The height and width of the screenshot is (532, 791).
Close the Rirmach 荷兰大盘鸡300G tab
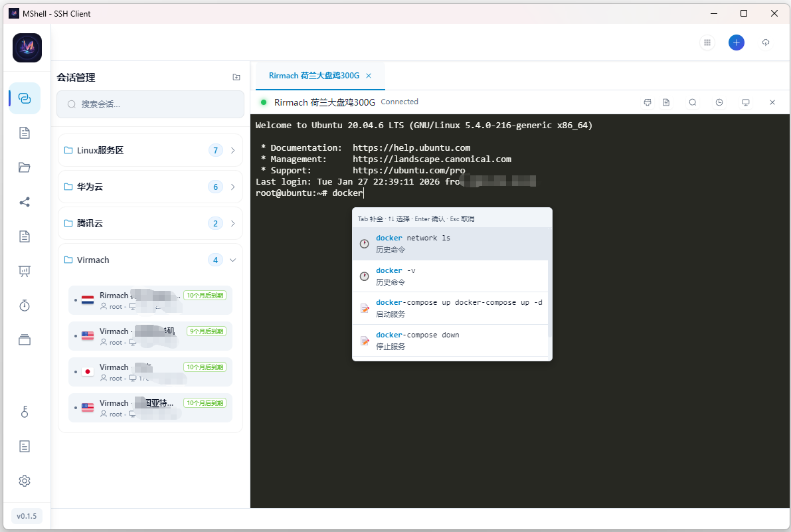click(369, 76)
